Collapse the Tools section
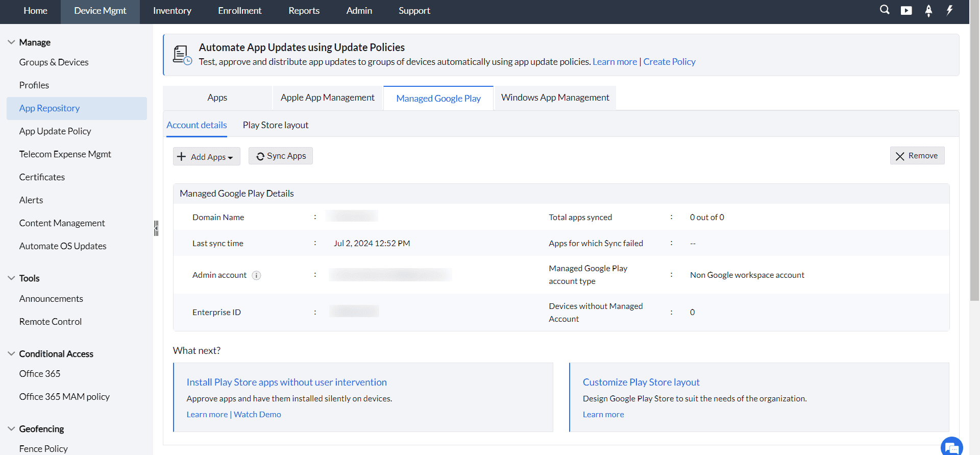The width and height of the screenshot is (980, 455). (x=11, y=278)
